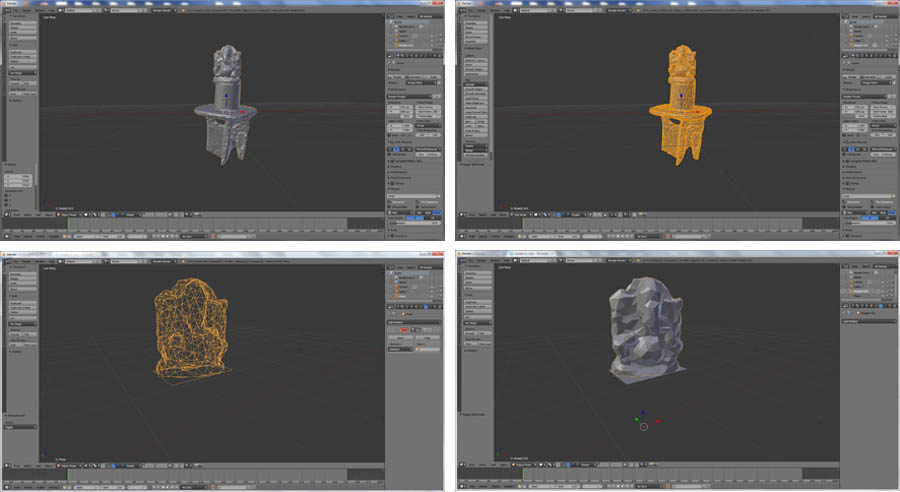Click viewport shading icon in grey statue window header

click(86, 214)
